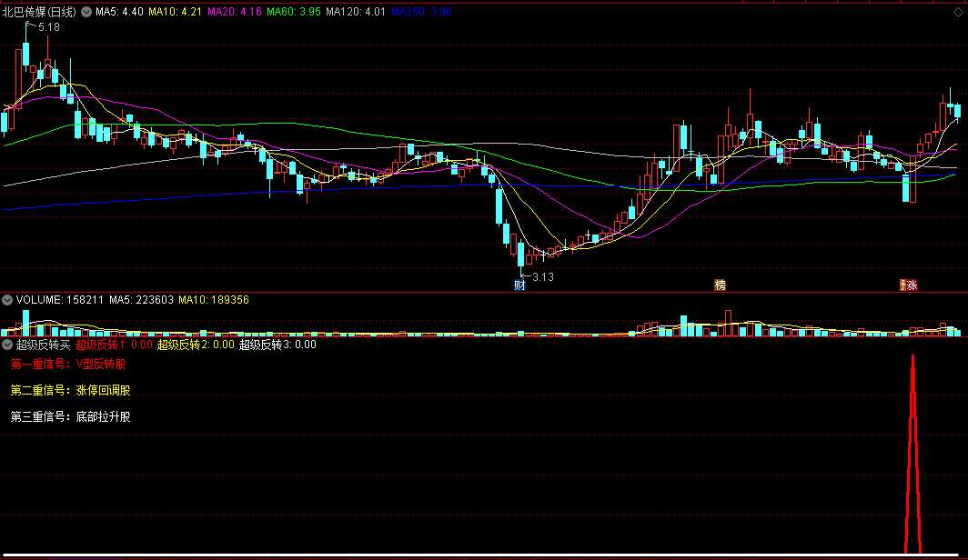Open the 超级反转买 indicator dropdown arrow
The height and width of the screenshot is (560, 968).
pyautogui.click(x=7, y=345)
